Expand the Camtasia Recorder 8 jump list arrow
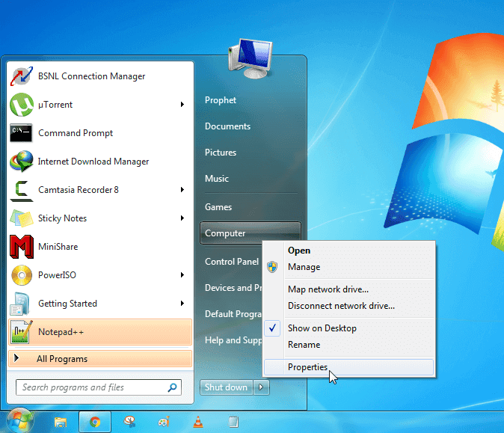Screen dimensions: 504x433 pos(182,189)
